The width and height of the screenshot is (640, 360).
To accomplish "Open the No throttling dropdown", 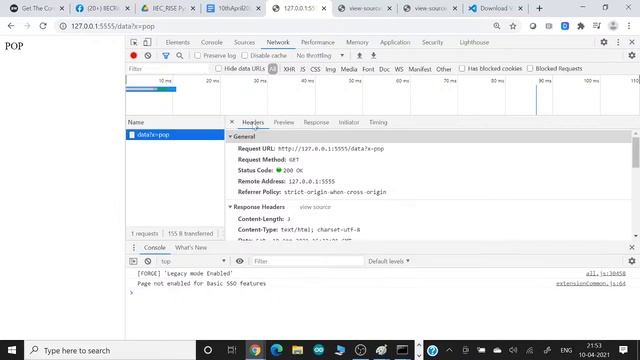I will 320,56.
